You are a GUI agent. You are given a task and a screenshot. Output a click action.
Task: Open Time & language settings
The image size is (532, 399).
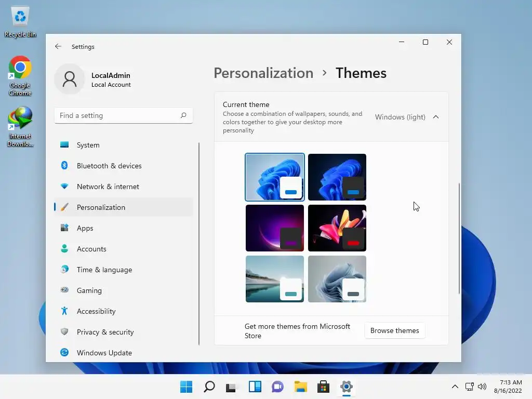[124, 270]
